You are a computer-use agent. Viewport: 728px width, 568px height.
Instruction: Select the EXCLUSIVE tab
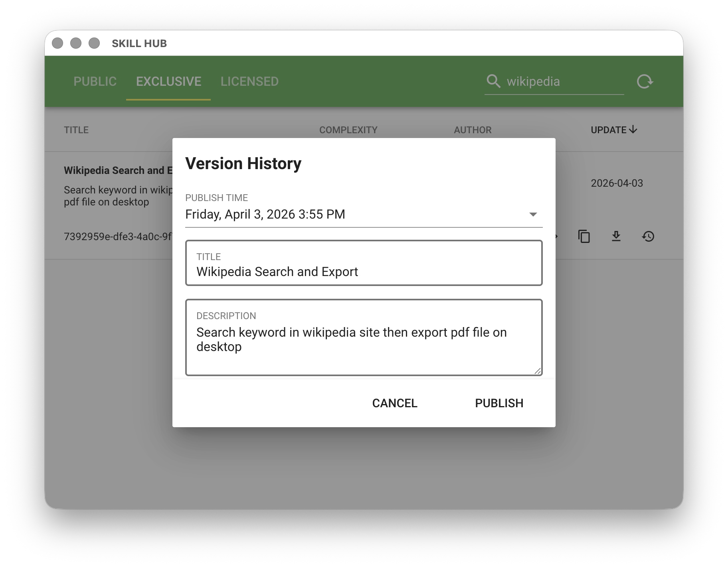tap(168, 81)
